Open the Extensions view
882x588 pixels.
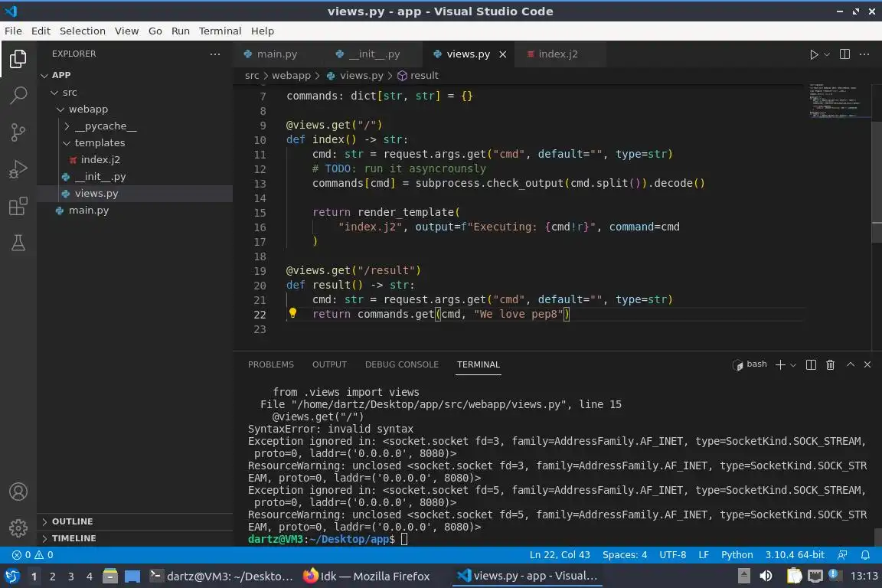click(x=18, y=206)
